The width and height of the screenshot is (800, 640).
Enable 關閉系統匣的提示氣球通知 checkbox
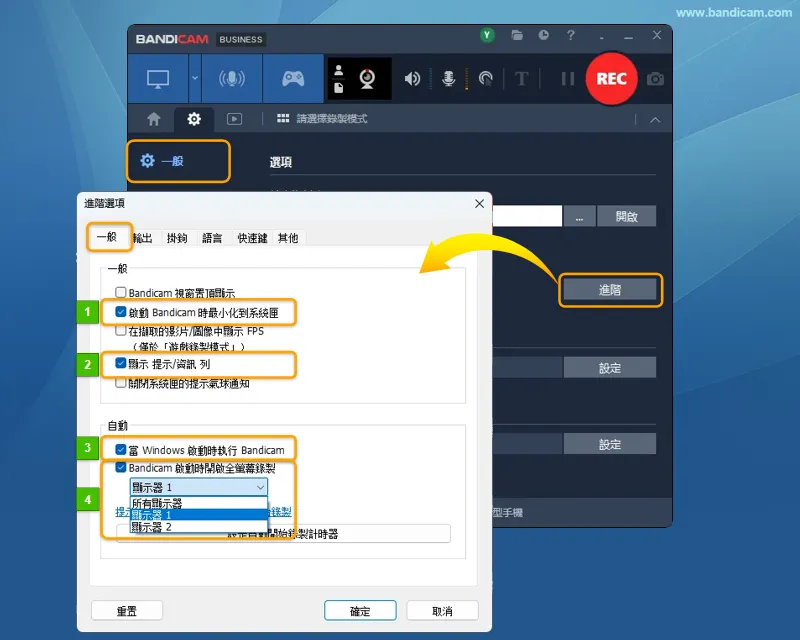[x=120, y=383]
